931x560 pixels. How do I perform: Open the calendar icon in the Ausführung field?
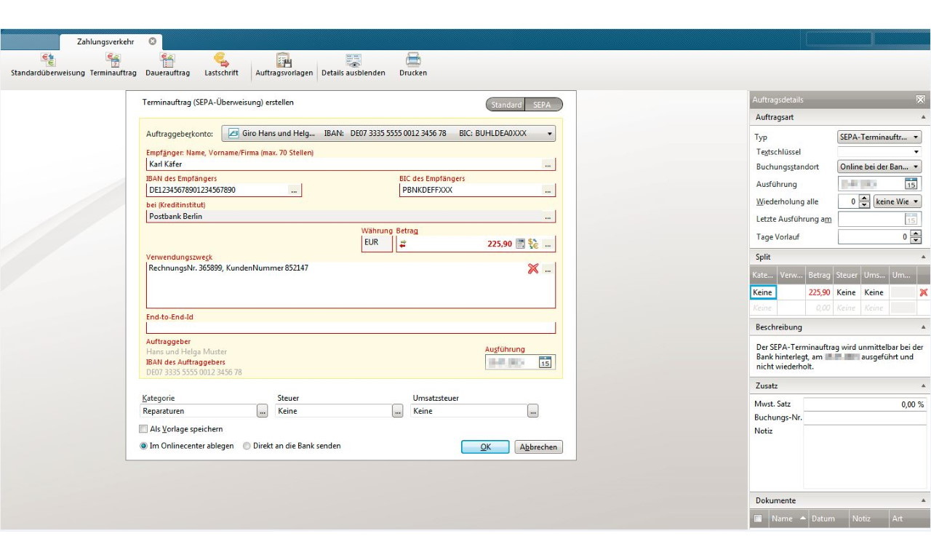coord(546,362)
